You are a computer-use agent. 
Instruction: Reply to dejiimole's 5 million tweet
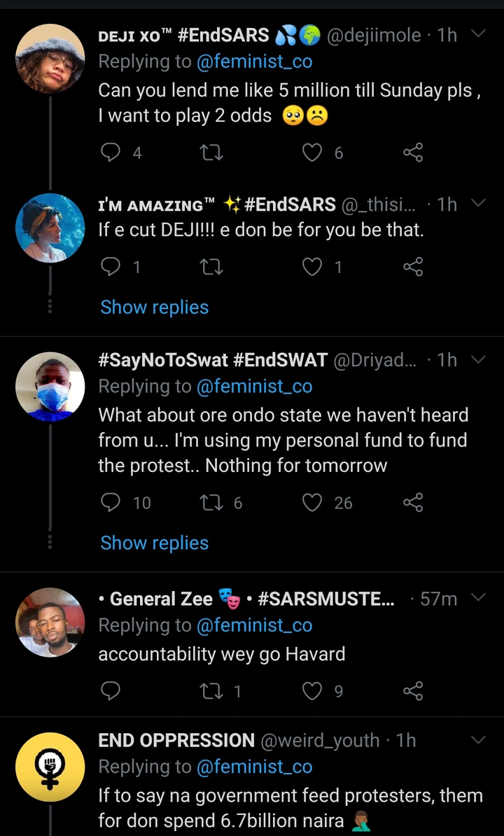[111, 153]
